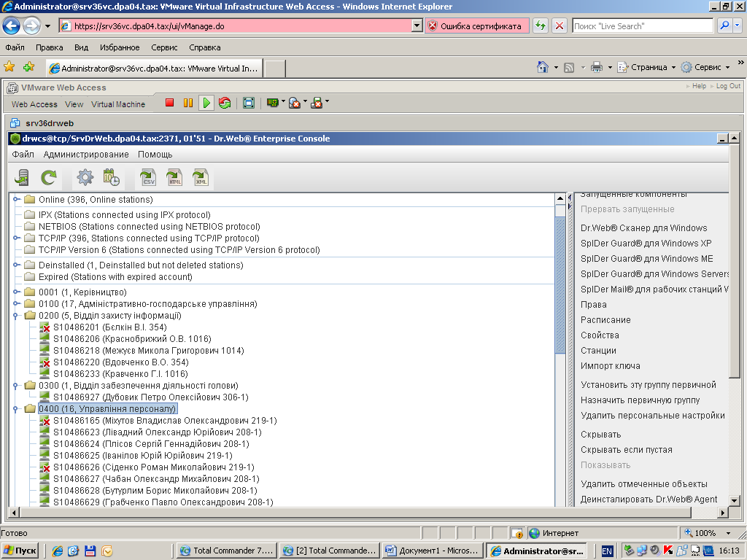Screen dimensions: 747x560
Task: Export data to CSV
Action: point(148,177)
